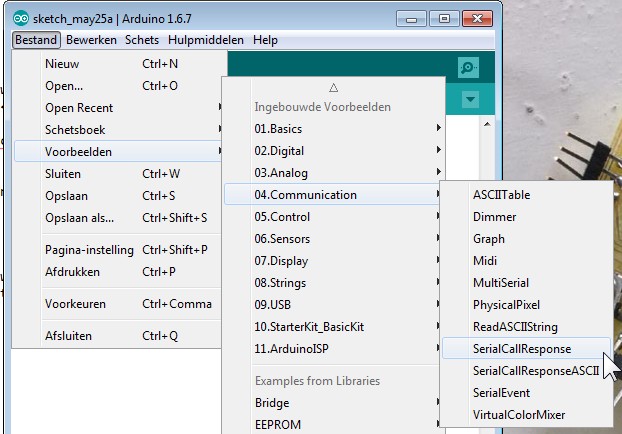Expand Bridge library examples
The image size is (622, 434).
(x=334, y=403)
